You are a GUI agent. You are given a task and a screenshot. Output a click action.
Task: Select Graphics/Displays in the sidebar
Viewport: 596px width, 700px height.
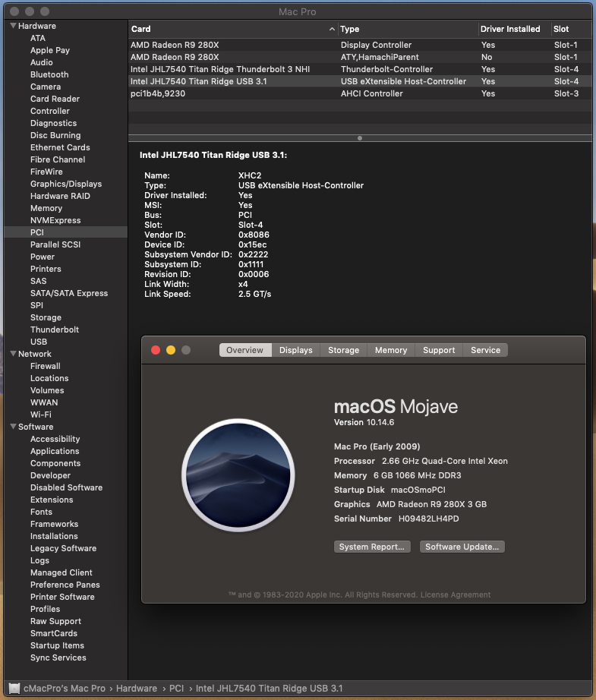coord(66,184)
